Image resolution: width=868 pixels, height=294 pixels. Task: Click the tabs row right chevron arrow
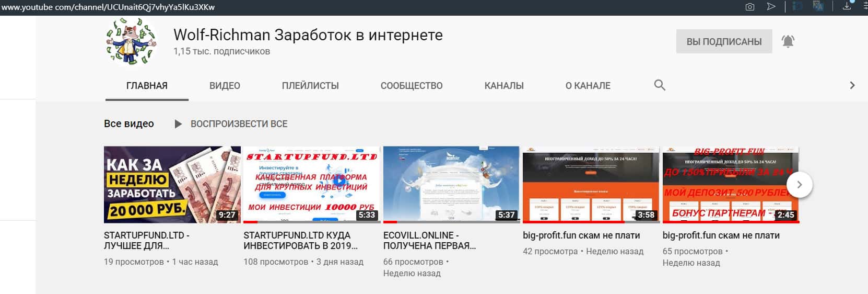852,85
